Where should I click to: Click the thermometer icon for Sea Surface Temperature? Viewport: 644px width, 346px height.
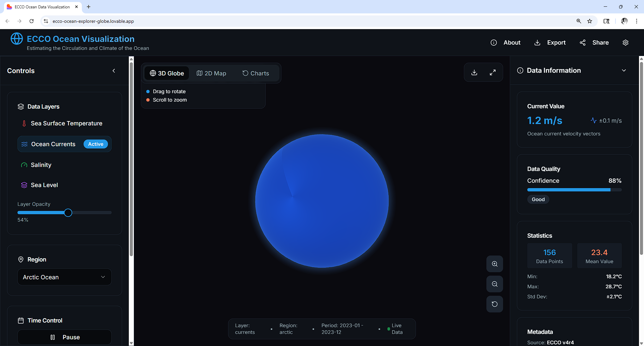click(x=24, y=123)
